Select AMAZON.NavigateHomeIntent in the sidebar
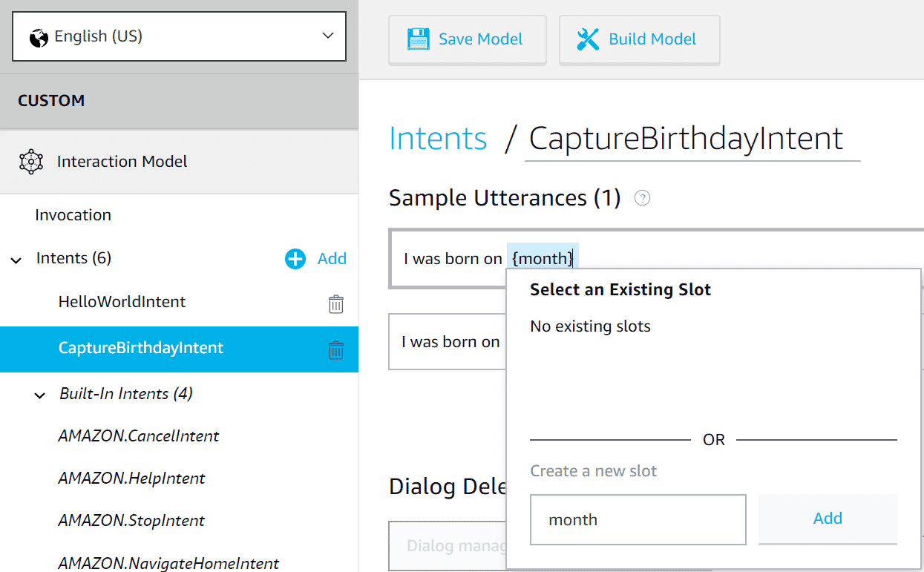The image size is (924, 572). (168, 563)
